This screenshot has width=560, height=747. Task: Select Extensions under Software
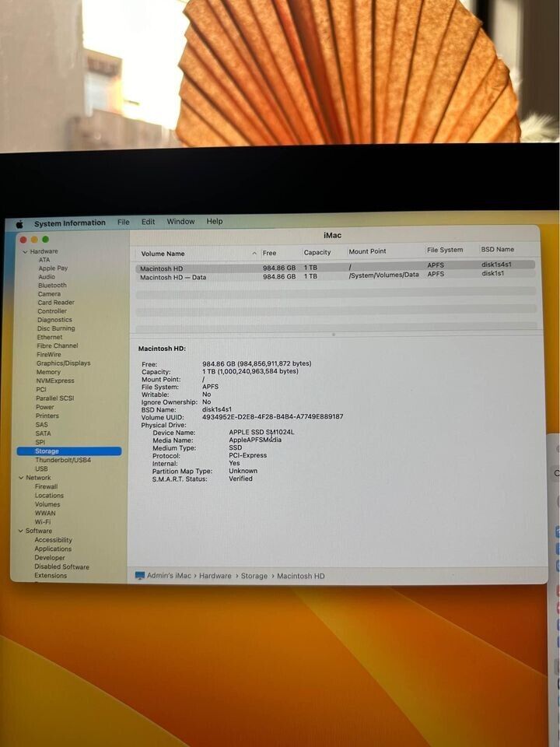pyautogui.click(x=51, y=576)
